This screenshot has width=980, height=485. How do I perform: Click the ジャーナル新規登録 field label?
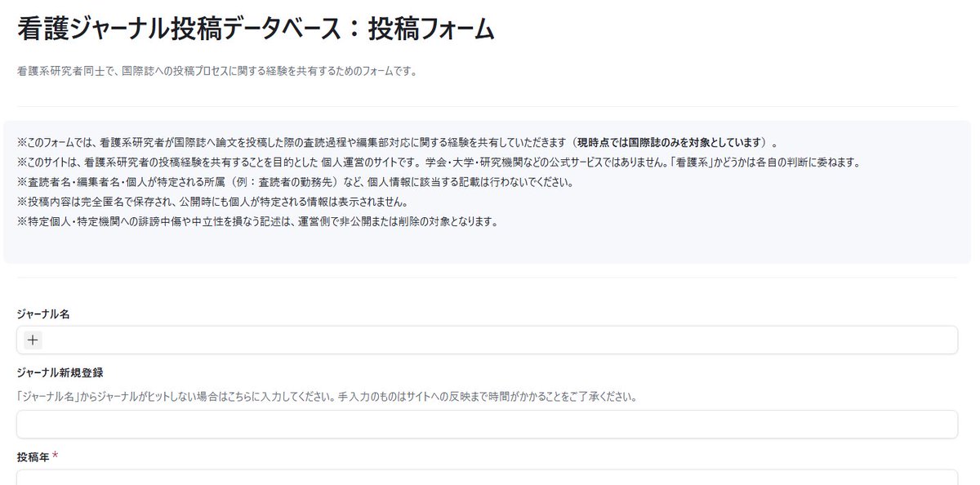tap(60, 372)
